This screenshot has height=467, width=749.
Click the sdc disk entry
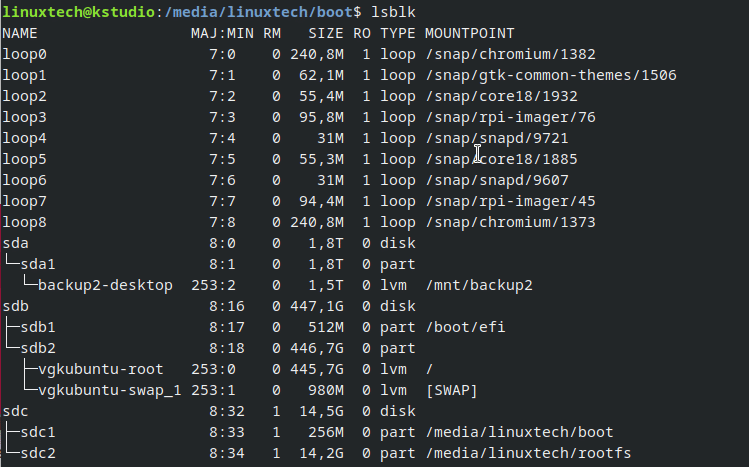tap(15, 412)
